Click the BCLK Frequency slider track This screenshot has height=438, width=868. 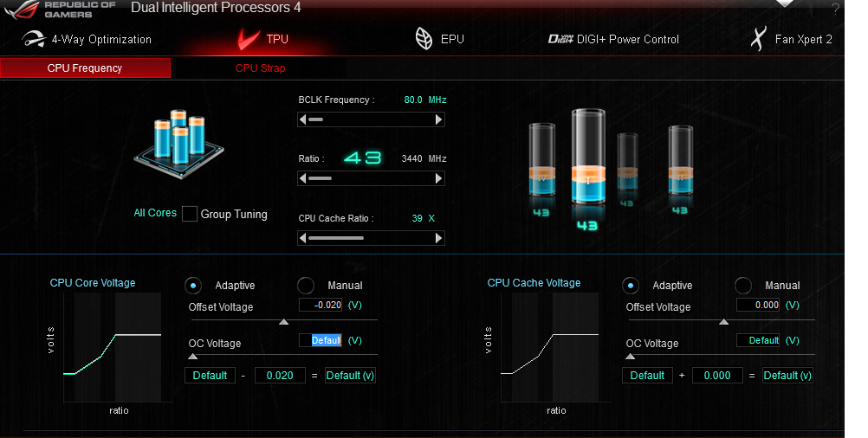pos(371,119)
